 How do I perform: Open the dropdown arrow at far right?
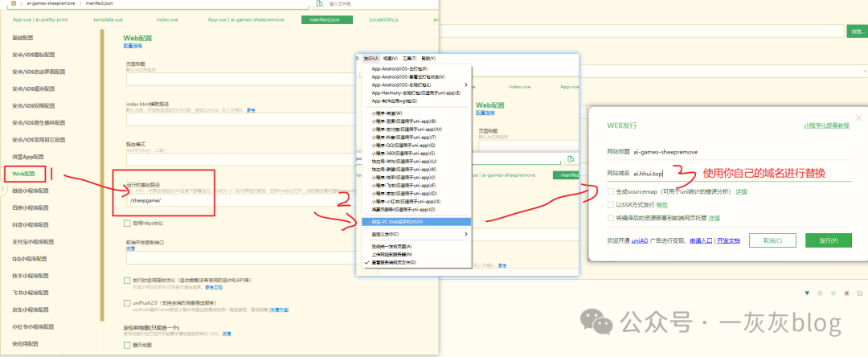click(865, 71)
